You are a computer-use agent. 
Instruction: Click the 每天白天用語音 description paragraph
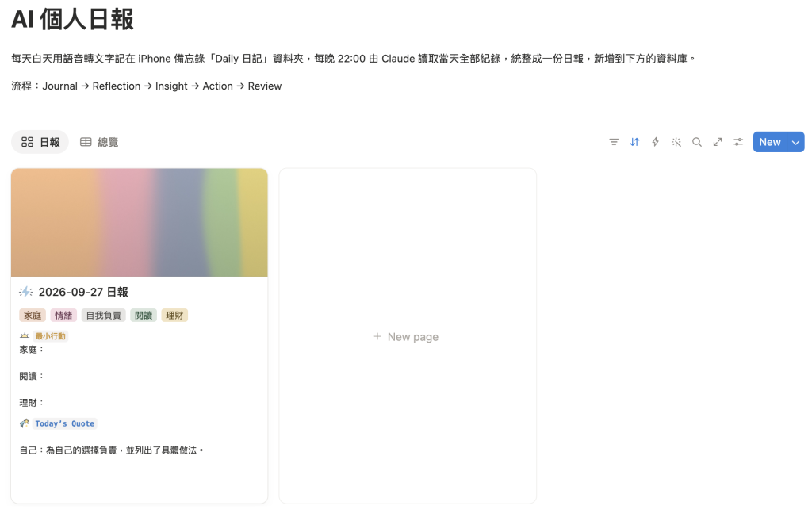353,59
